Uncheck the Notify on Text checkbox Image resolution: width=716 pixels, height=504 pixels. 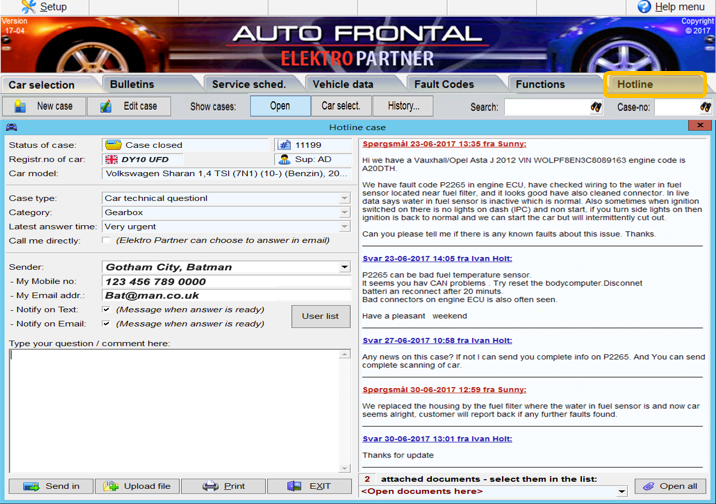107,310
